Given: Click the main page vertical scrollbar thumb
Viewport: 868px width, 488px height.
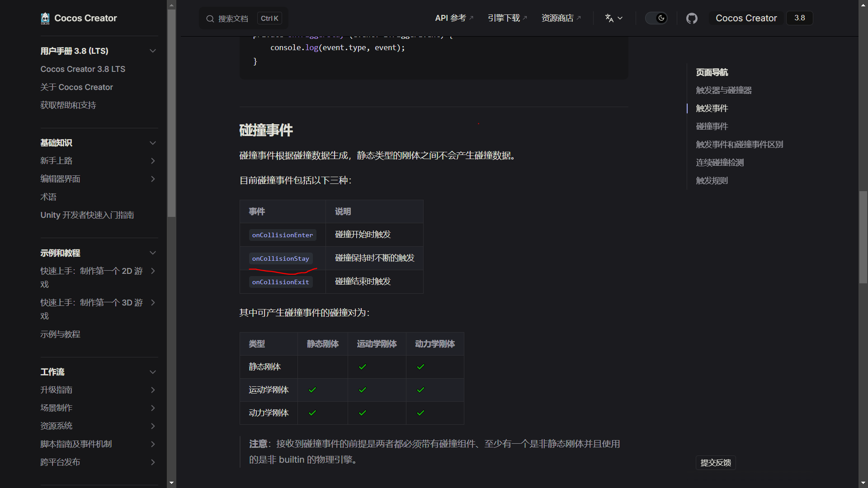Looking at the screenshot, I should tap(863, 237).
